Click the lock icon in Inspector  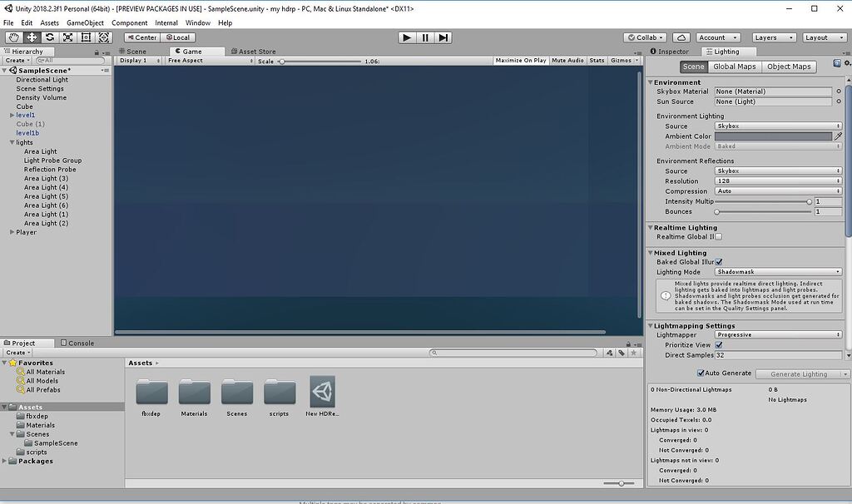(835, 64)
